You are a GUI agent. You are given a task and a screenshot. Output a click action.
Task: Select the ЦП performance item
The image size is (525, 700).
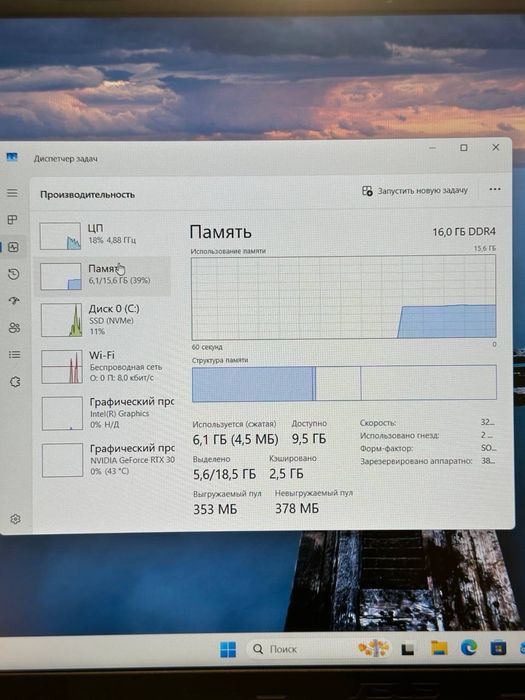[x=103, y=236]
